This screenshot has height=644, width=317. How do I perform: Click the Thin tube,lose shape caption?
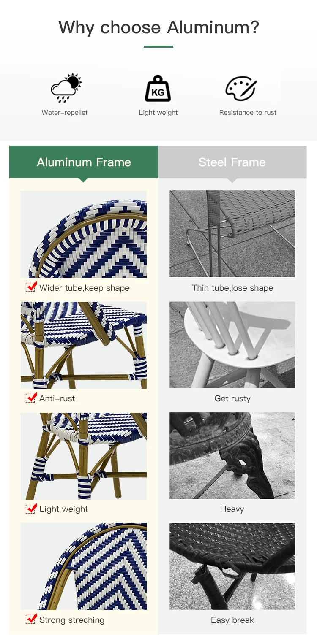pyautogui.click(x=232, y=288)
